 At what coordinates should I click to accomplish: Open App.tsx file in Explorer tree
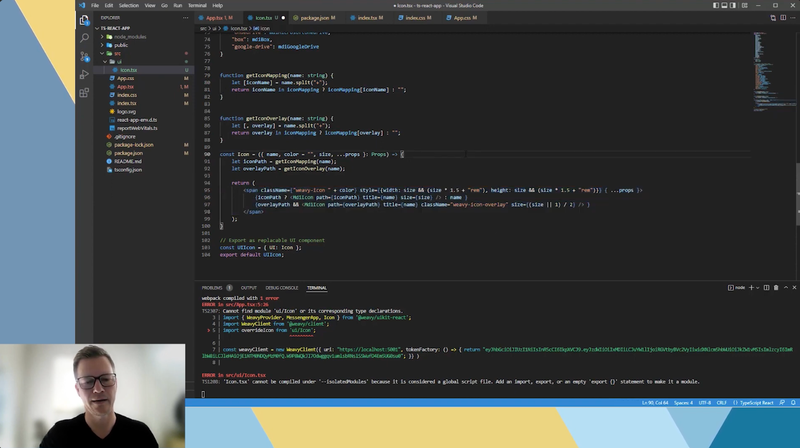coord(125,86)
